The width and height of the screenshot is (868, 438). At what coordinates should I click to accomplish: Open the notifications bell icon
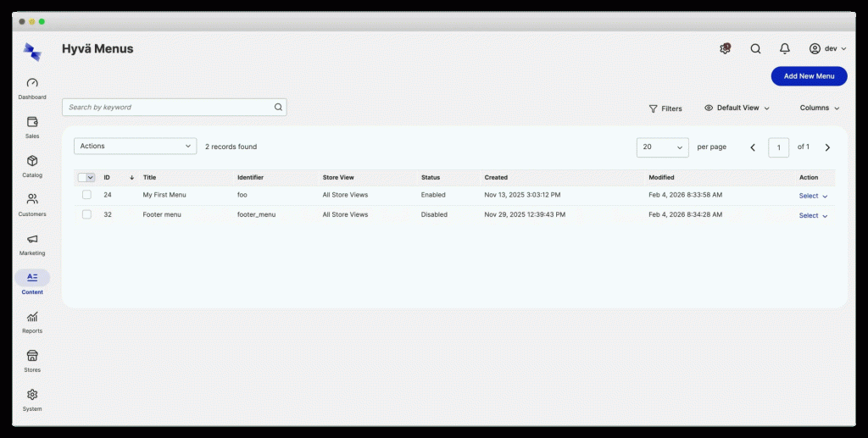pos(784,48)
